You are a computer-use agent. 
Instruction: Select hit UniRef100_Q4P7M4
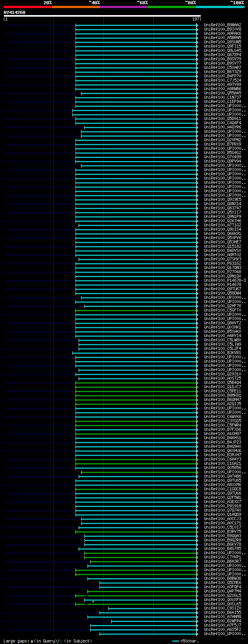(x=222, y=591)
